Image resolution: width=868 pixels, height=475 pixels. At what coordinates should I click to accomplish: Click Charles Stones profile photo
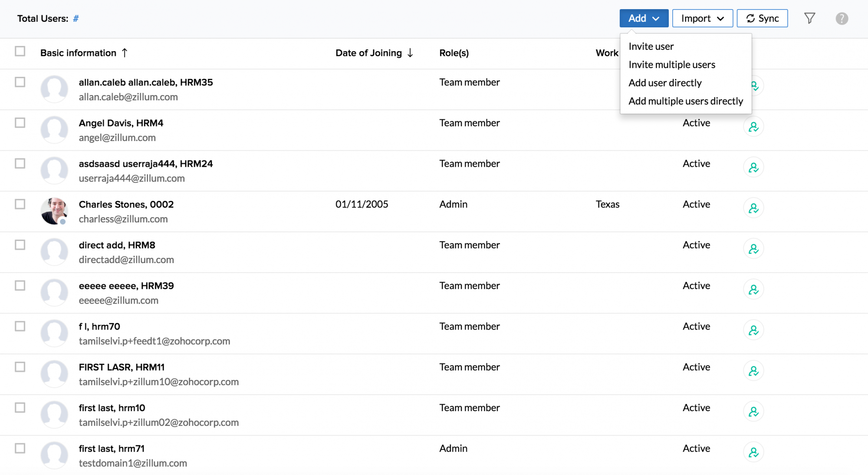pos(54,211)
